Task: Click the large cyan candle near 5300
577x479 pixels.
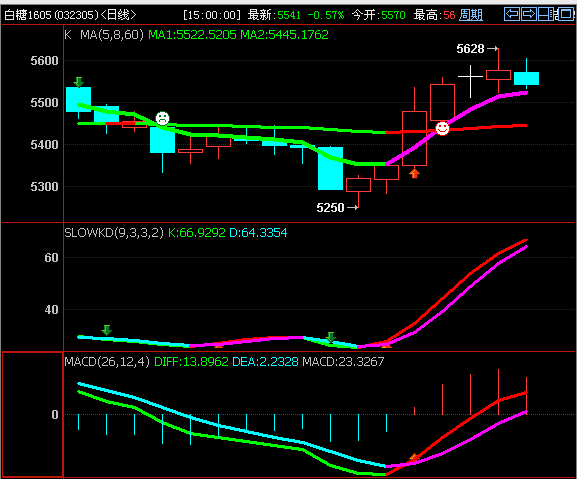Action: 330,168
